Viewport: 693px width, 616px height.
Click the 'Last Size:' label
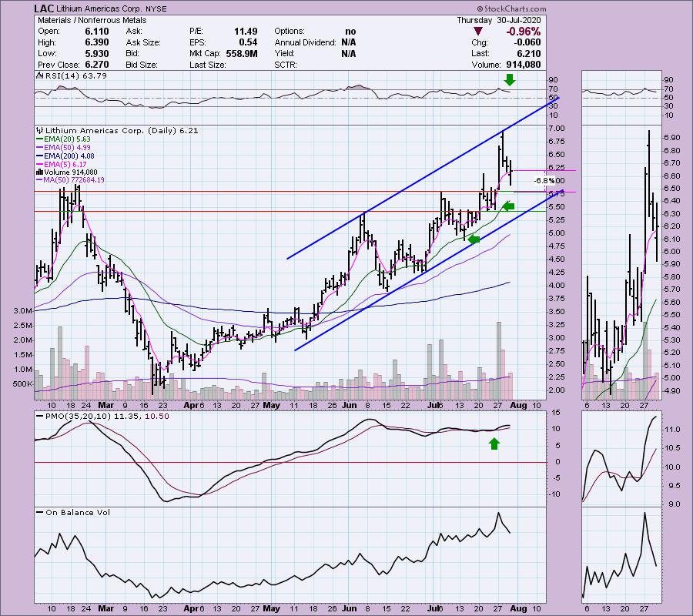click(208, 65)
